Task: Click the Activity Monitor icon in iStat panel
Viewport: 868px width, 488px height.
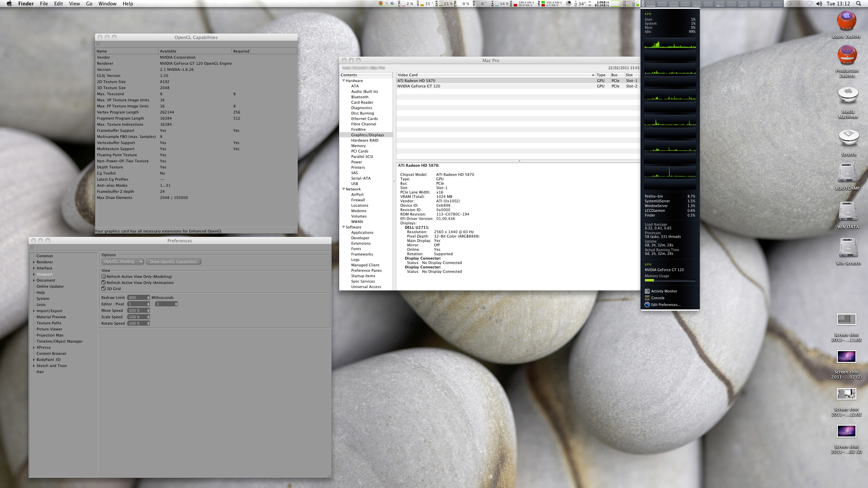Action: (647, 291)
